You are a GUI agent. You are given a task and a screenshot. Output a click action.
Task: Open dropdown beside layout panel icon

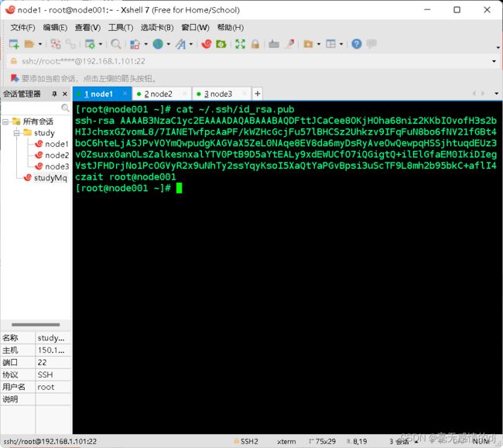point(341,44)
